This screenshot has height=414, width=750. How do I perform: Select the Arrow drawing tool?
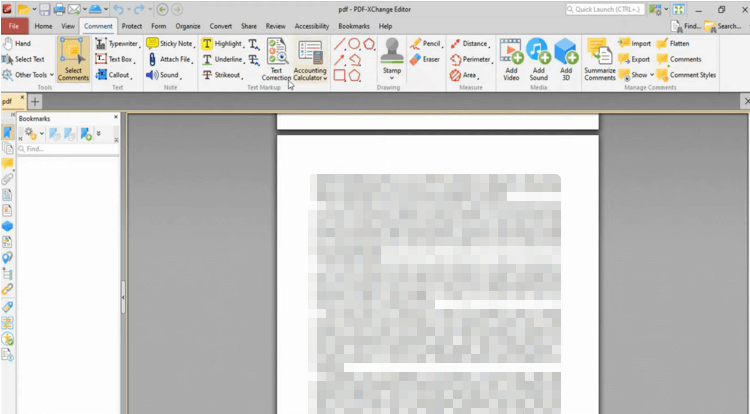[x=339, y=60]
